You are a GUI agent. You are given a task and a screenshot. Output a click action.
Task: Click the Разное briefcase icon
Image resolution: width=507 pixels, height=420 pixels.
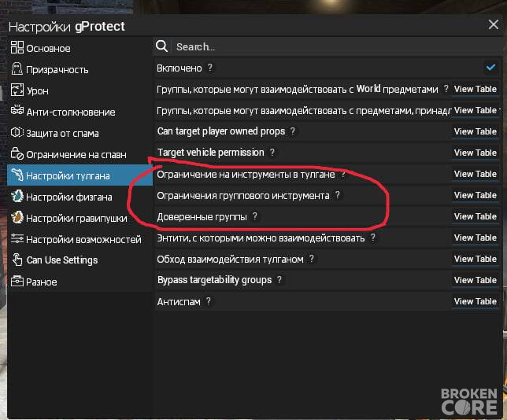click(x=17, y=281)
